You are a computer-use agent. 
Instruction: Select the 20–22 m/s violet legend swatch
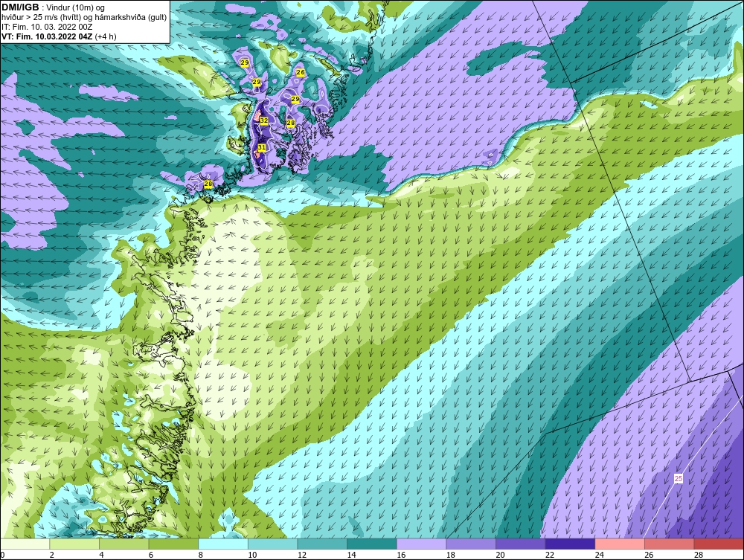tap(521, 544)
